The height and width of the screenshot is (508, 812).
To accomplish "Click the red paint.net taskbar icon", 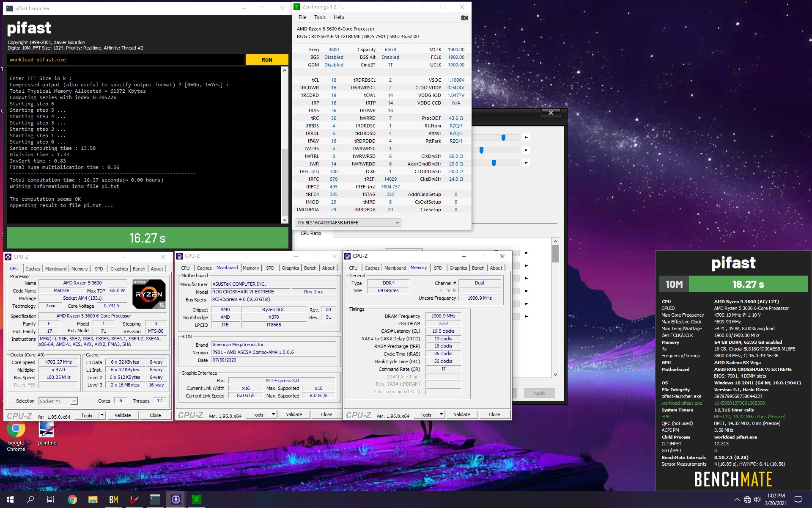I will pos(134,500).
